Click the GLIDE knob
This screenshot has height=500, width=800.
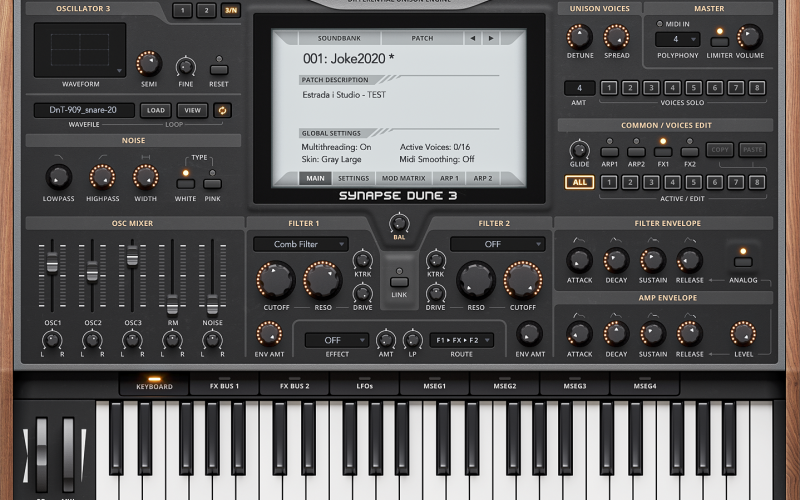tap(579, 149)
